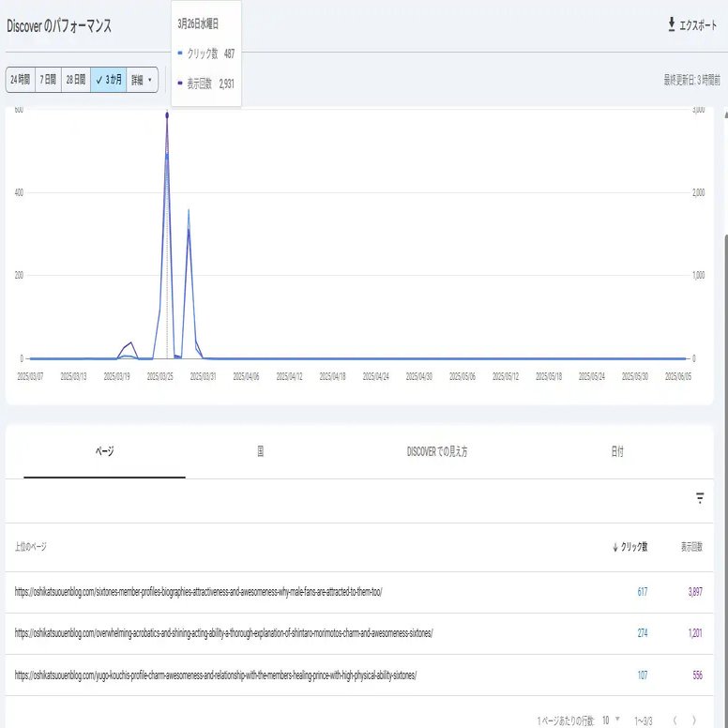The height and width of the screenshot is (728, 728).
Task: Switch to the ページ tab
Action: pos(104,451)
